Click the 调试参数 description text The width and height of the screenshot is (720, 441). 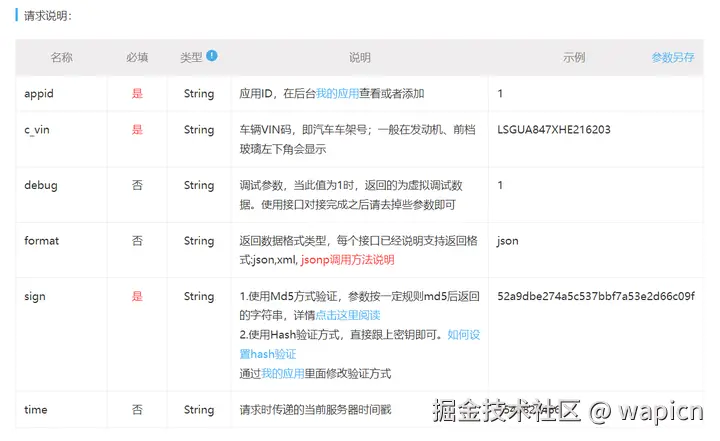351,195
